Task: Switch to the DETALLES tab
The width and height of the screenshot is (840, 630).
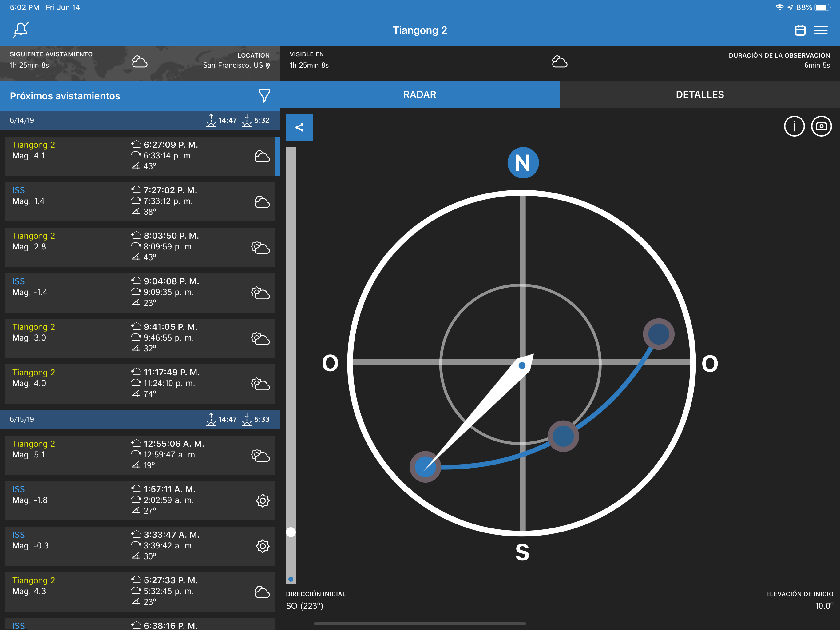Action: (699, 94)
